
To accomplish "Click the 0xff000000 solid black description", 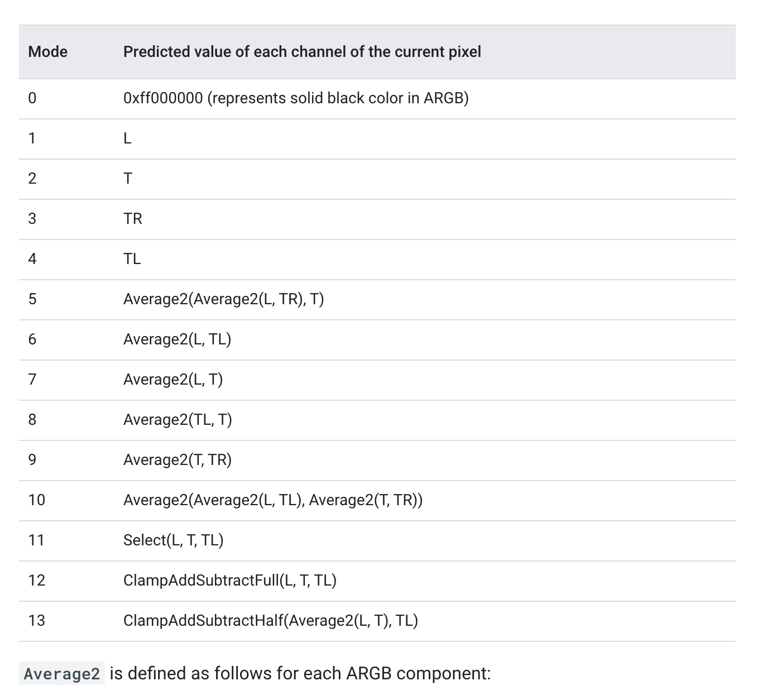I will point(295,98).
